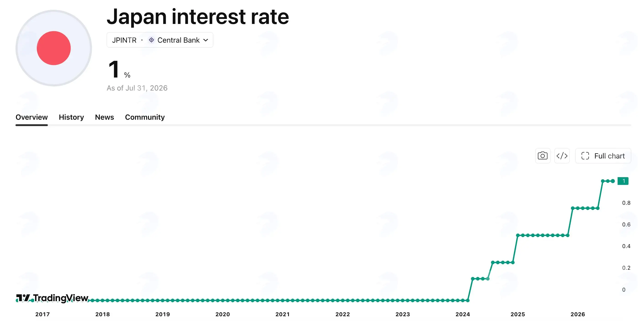Switch to the History tab

(x=71, y=117)
